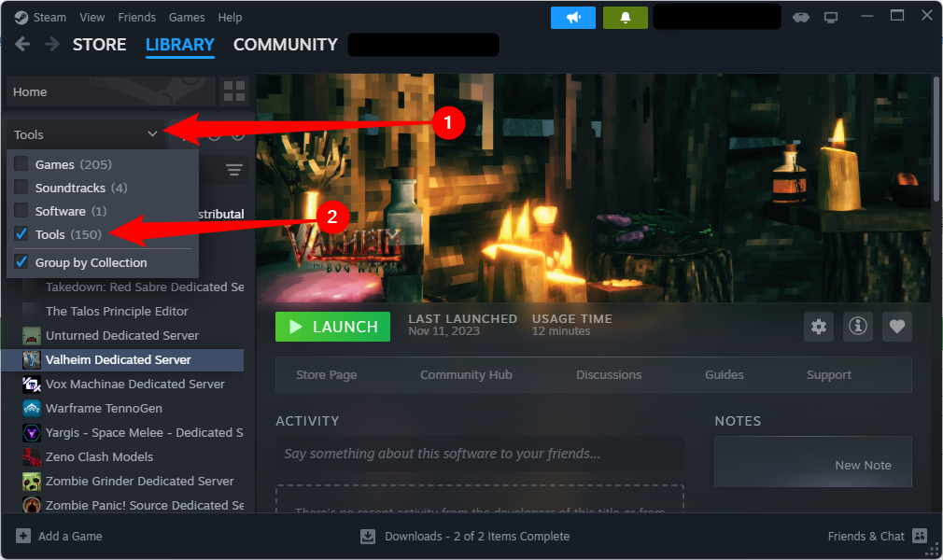Favorite Valheim Dedicated Server with heart icon

tap(897, 327)
